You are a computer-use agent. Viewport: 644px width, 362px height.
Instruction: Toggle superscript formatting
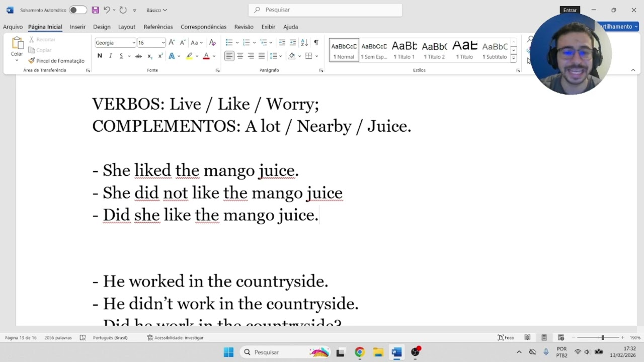pyautogui.click(x=160, y=56)
